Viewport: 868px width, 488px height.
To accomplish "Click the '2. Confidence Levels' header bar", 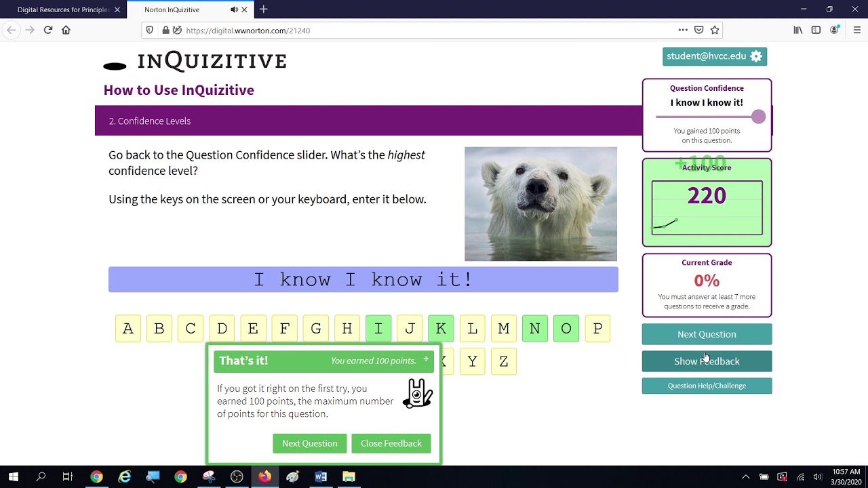I will [x=368, y=121].
